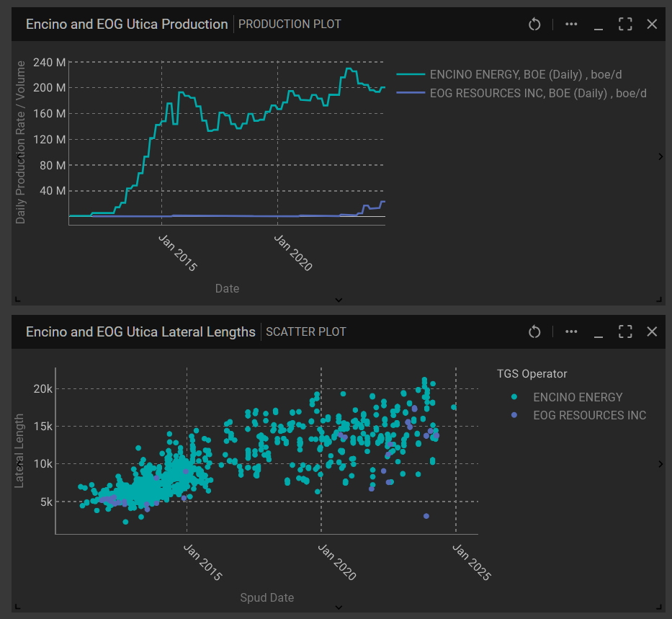Toggle EOG RESOURCES INC, BOE (Daily) legend series
Viewport: 672px width, 619px height.
click(521, 93)
